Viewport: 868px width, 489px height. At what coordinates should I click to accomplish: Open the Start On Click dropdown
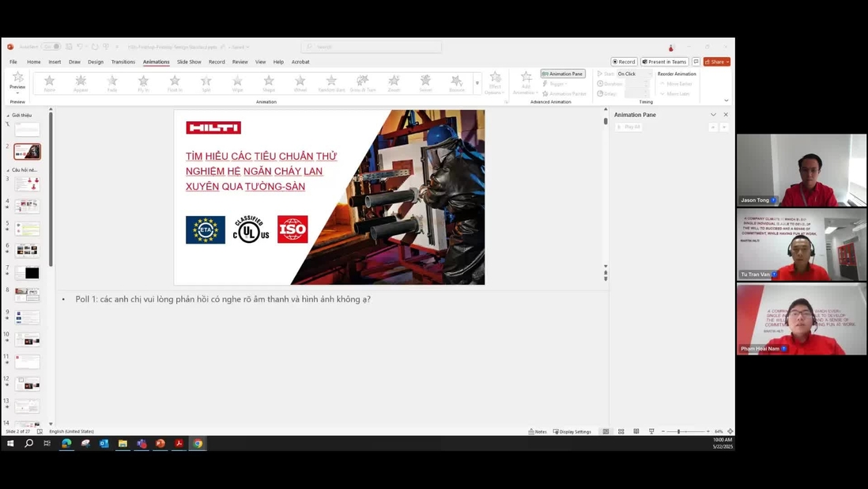(x=634, y=74)
